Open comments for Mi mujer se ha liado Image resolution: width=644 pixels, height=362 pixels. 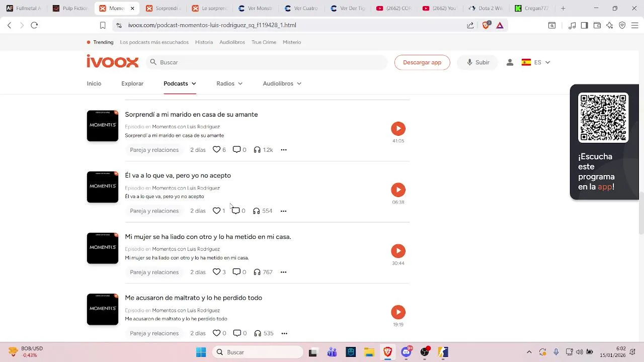point(236,272)
